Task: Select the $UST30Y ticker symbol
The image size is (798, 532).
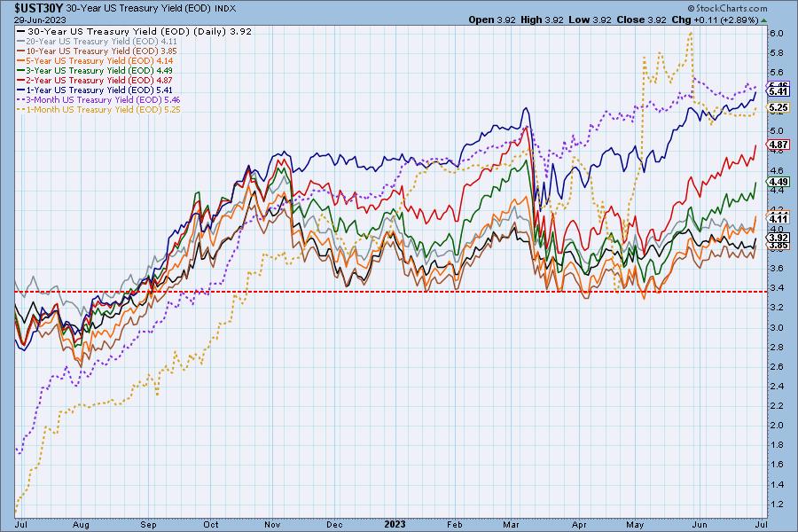Action: click(x=39, y=9)
